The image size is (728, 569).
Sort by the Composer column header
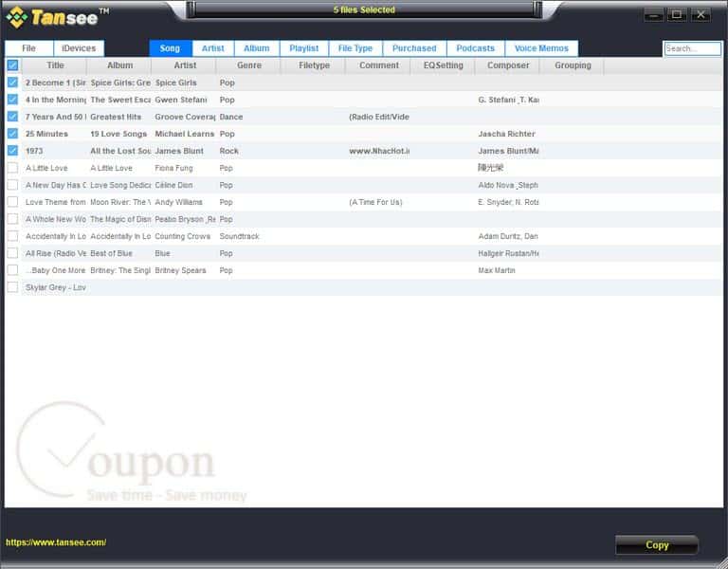(x=507, y=65)
